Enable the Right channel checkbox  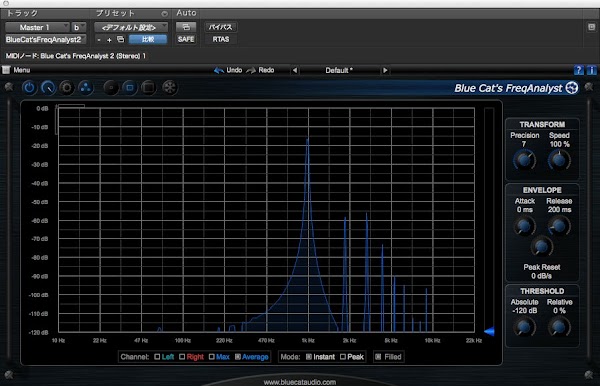[x=182, y=357]
